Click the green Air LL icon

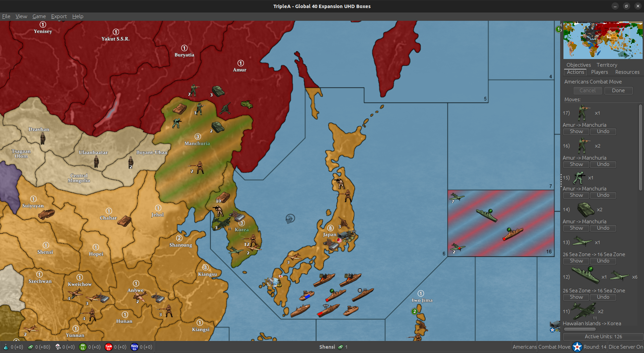click(x=83, y=347)
